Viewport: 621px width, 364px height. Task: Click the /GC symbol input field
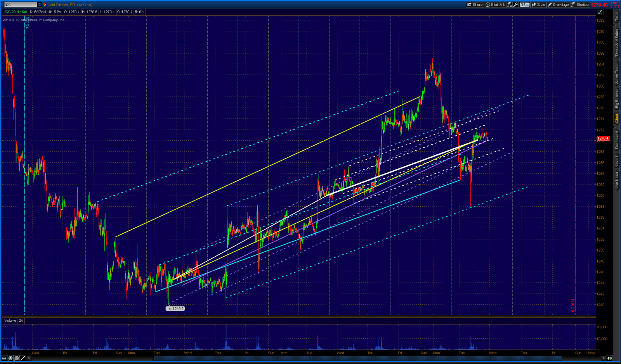pos(21,5)
